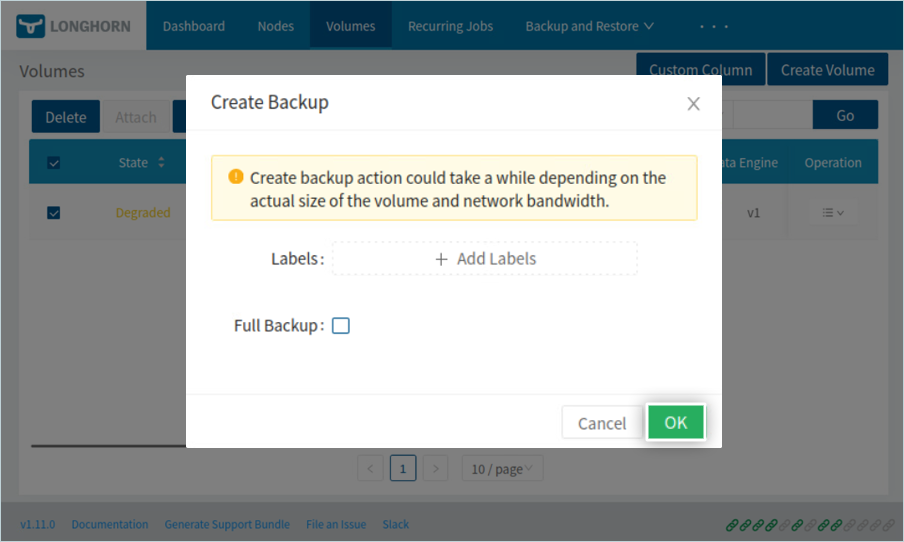Click the Longhorn logo icon
Screen dimensions: 904x542
pyautogui.click(x=31, y=26)
